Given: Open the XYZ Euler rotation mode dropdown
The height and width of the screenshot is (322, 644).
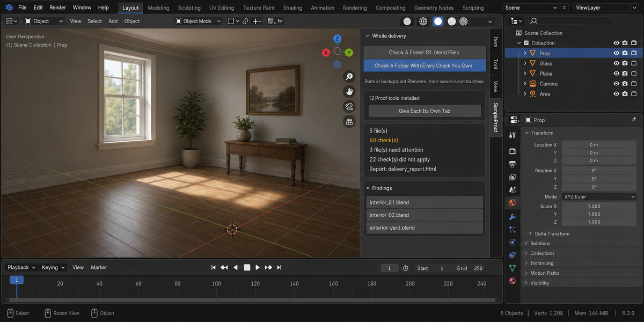Looking at the screenshot, I should tap(599, 197).
